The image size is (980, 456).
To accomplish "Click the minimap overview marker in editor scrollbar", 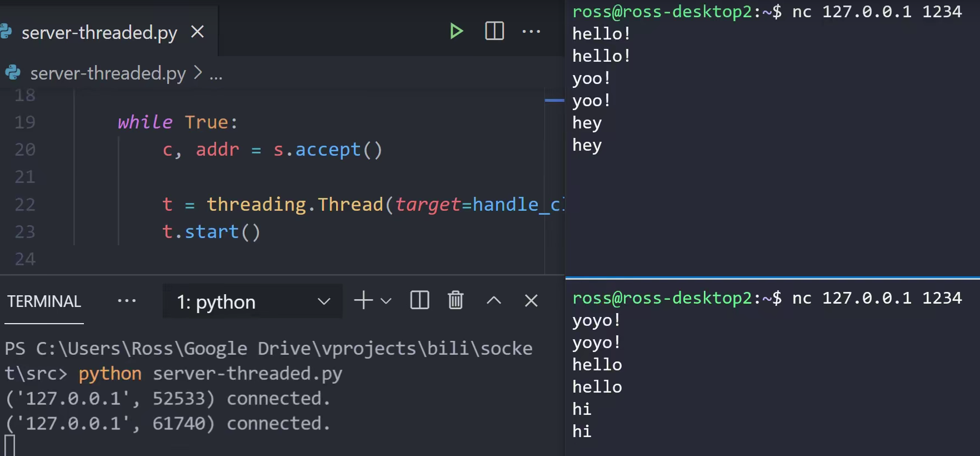I will [x=554, y=100].
